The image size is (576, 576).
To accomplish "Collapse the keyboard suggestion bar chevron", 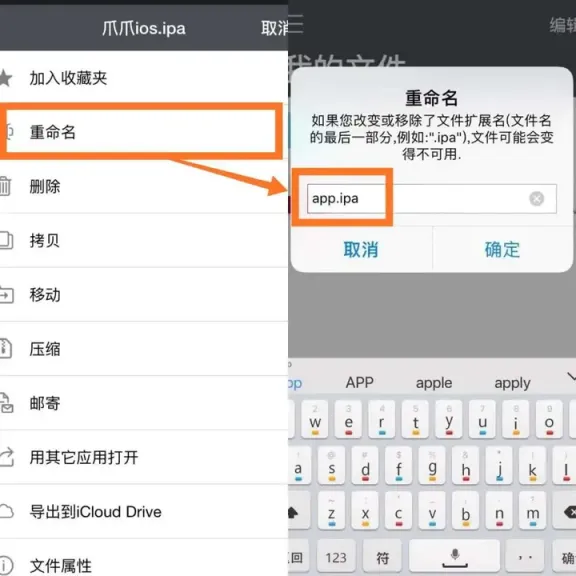I will pos(571,376).
